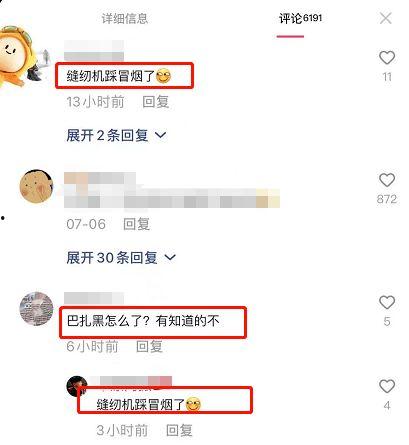409x445 pixels.
Task: Click the top 缝纫机踩冒烟了 comment text
Action: 119,76
